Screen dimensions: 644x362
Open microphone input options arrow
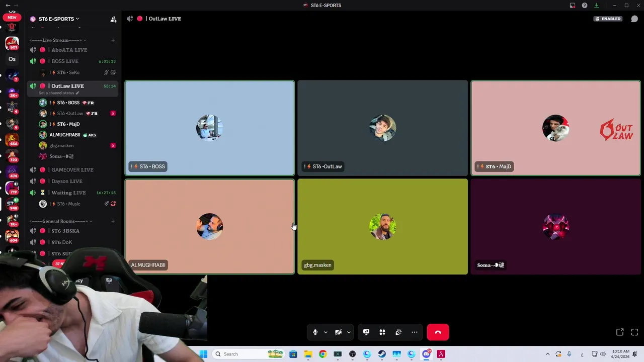tap(326, 332)
